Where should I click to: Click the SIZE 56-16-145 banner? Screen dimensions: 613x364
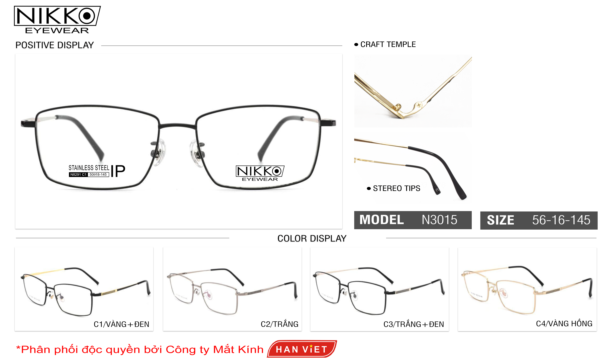539,220
